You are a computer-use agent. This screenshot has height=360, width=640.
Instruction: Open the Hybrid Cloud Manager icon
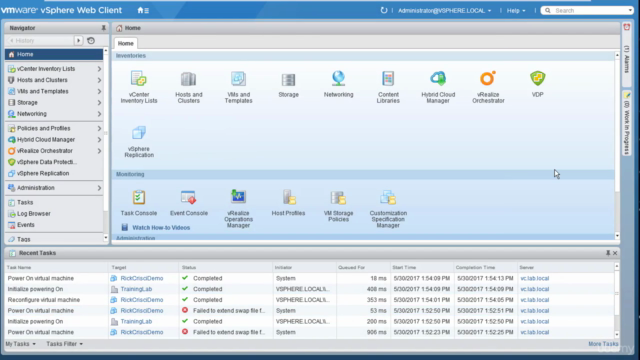pos(438,78)
